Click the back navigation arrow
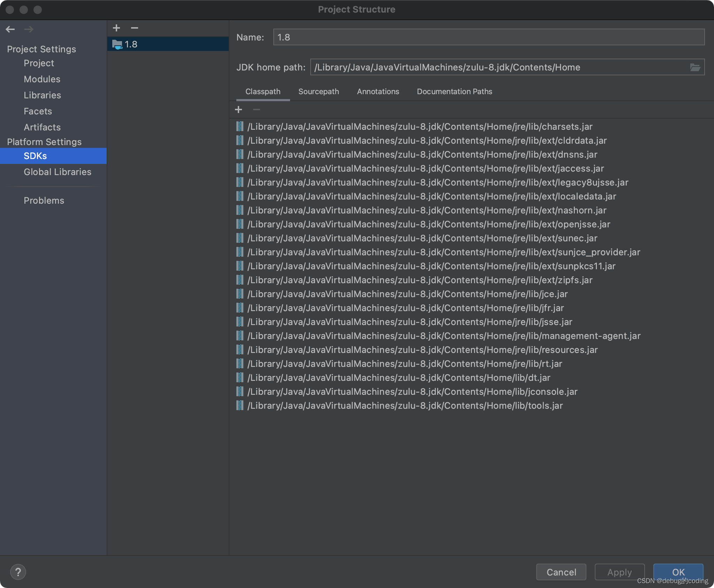 tap(10, 29)
